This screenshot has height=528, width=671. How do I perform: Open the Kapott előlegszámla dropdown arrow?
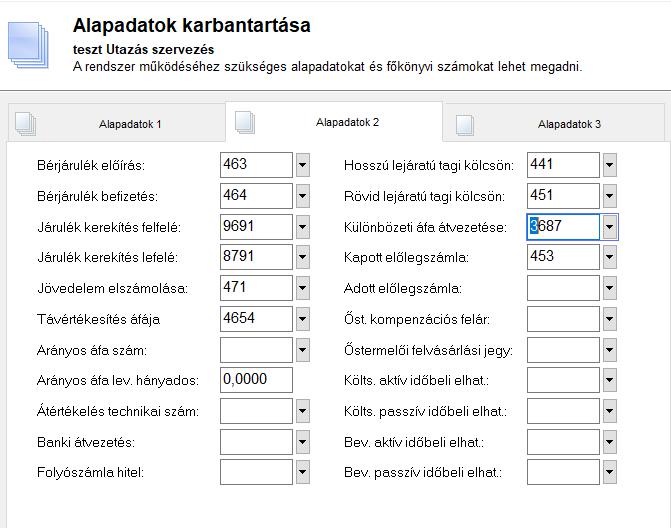point(610,258)
